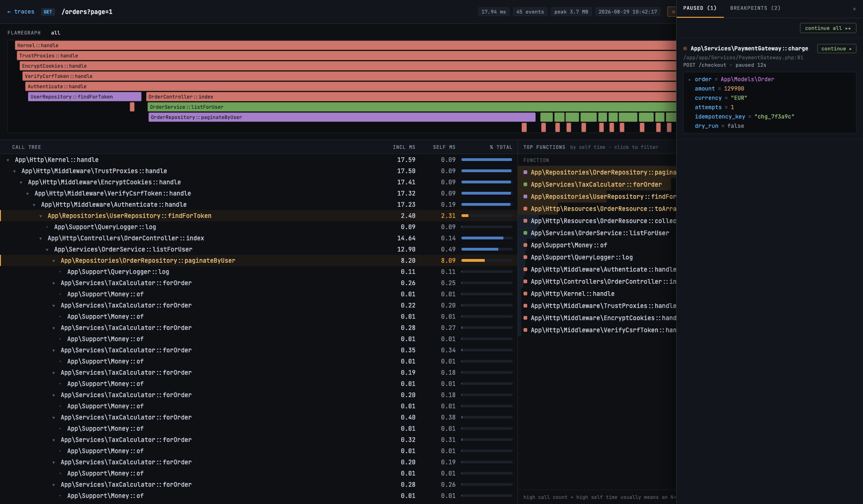The height and width of the screenshot is (504, 863).
Task: Select OrderRepository::paginateByUser call tree row
Action: click(259, 260)
